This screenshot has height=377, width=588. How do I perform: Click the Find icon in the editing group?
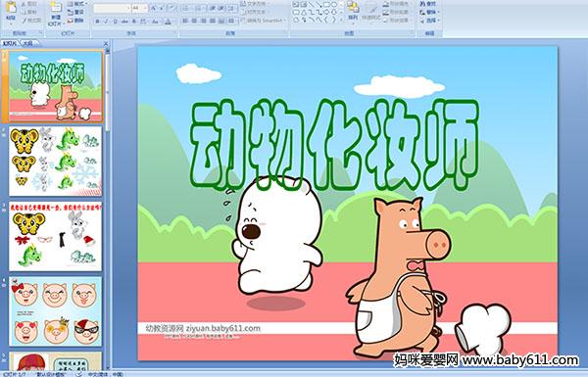[x=428, y=4]
